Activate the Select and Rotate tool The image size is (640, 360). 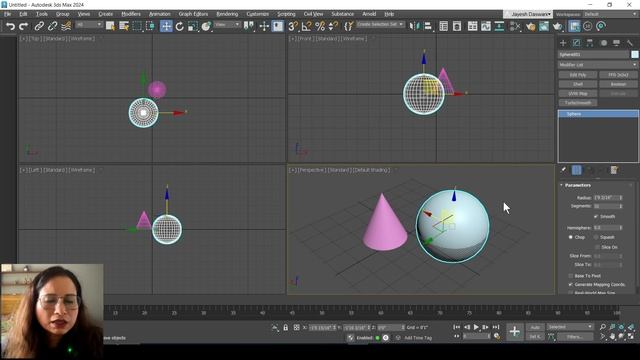click(x=180, y=27)
